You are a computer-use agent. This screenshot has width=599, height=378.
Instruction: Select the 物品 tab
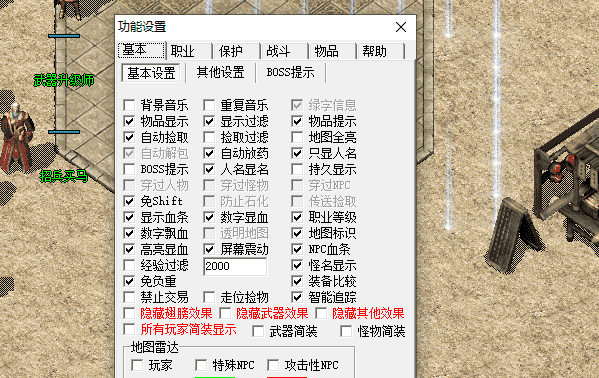click(x=332, y=51)
